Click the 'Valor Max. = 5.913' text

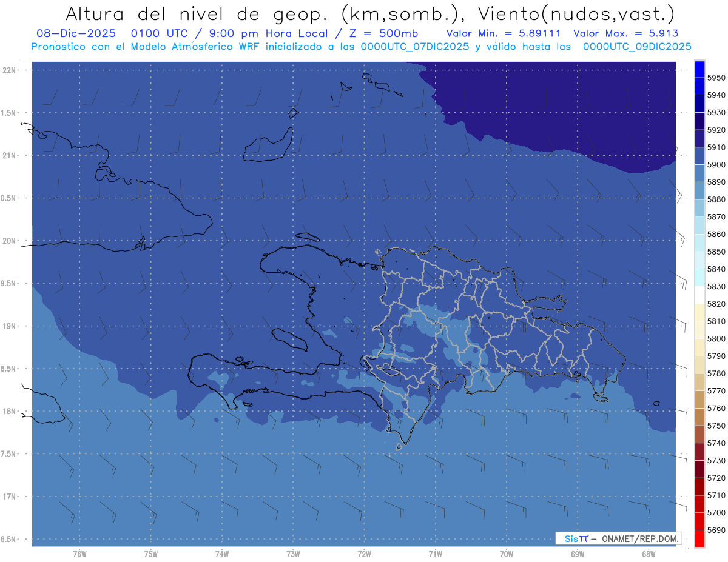(x=625, y=33)
